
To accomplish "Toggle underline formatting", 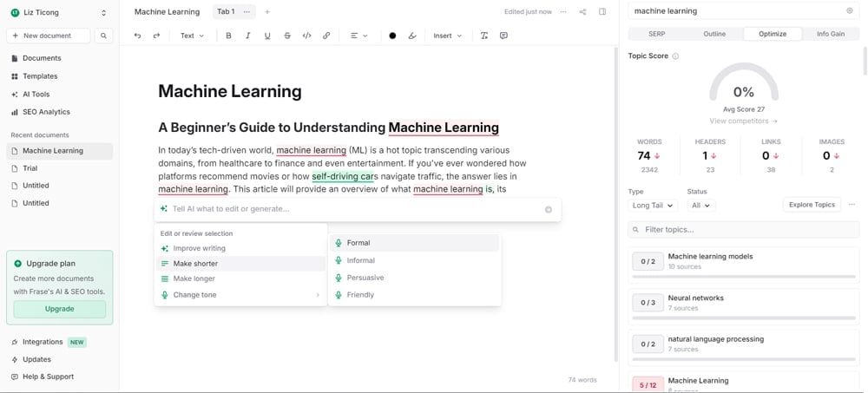I will [267, 36].
